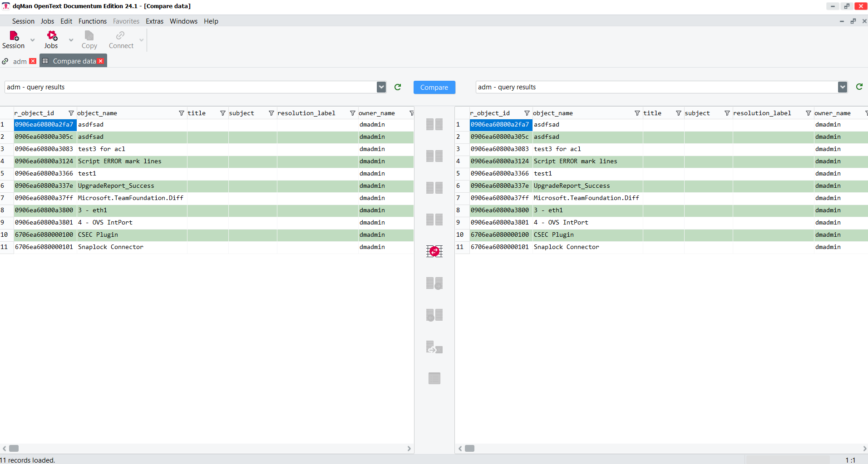Expand the Session toolbar dropdown arrow

(x=33, y=40)
